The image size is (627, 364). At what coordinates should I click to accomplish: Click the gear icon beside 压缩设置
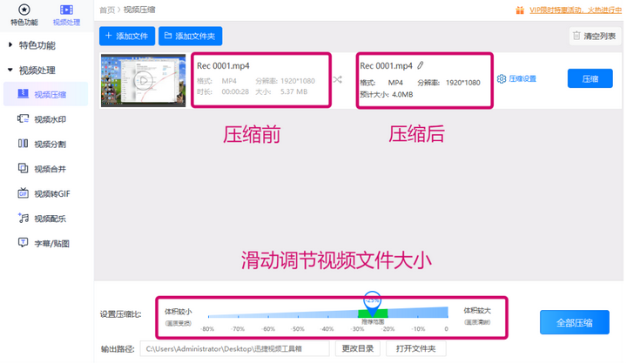coord(502,78)
